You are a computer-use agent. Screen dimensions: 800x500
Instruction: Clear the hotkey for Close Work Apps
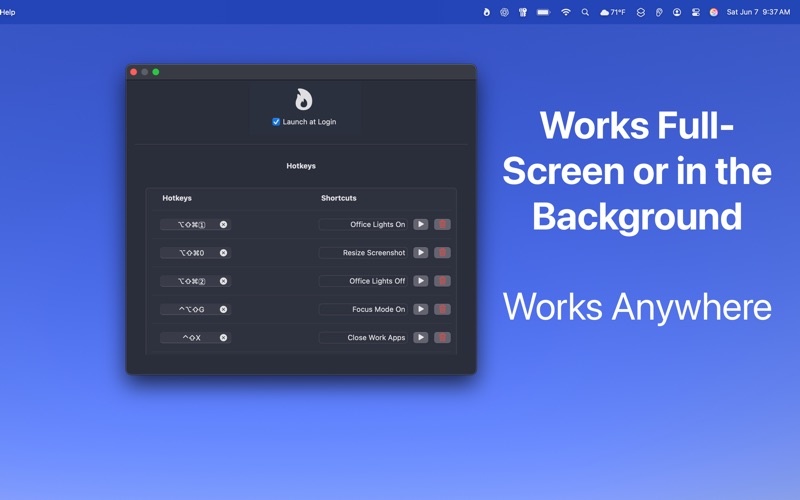(223, 338)
